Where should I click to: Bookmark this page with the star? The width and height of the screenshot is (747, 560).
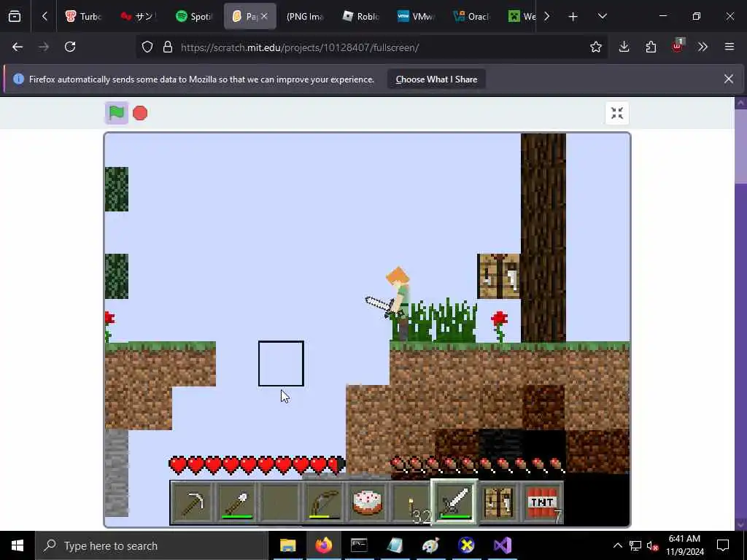pyautogui.click(x=595, y=47)
